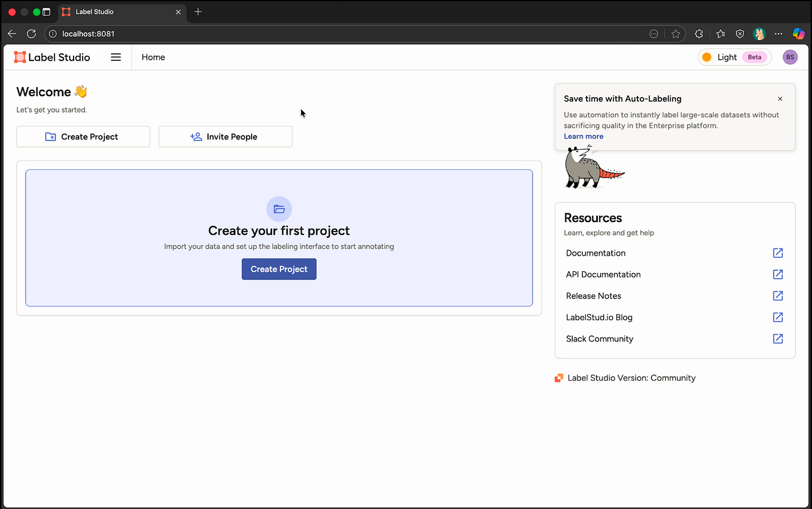
Task: Click the external-link icon beside Slack Community
Action: [777, 339]
